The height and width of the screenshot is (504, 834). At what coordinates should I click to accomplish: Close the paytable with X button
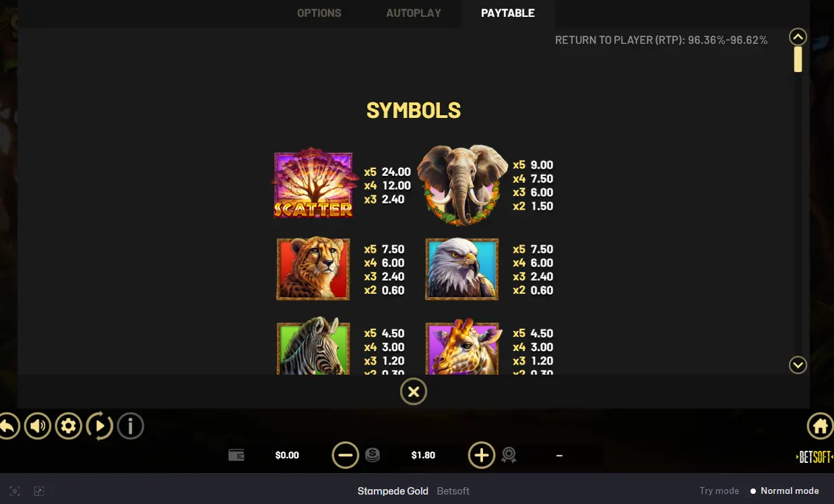click(414, 391)
